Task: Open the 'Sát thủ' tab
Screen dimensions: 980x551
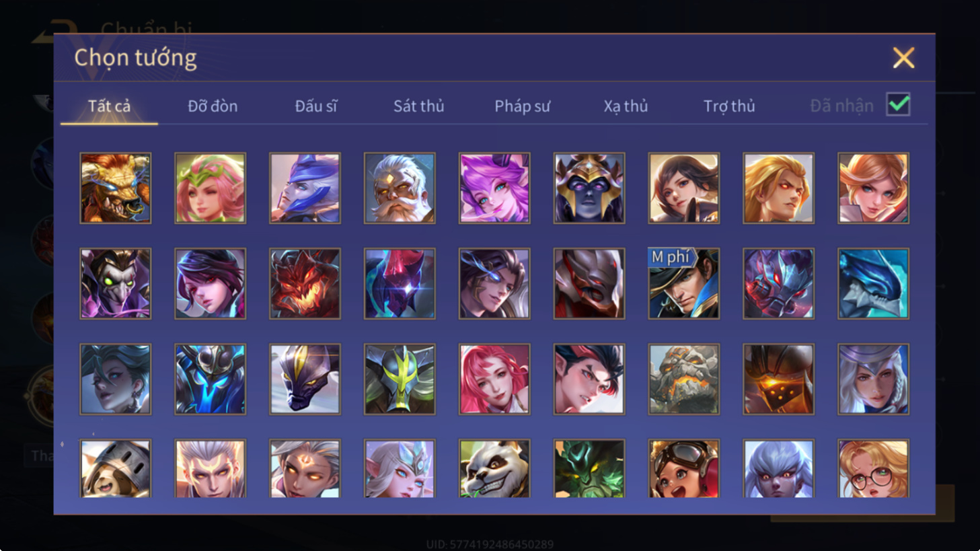Action: (x=418, y=106)
